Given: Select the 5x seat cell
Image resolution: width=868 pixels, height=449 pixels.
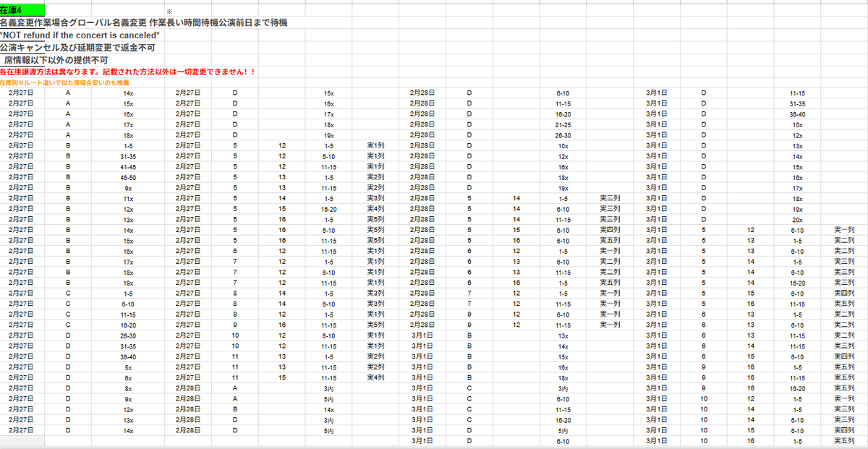Looking at the screenshot, I should click(127, 366).
